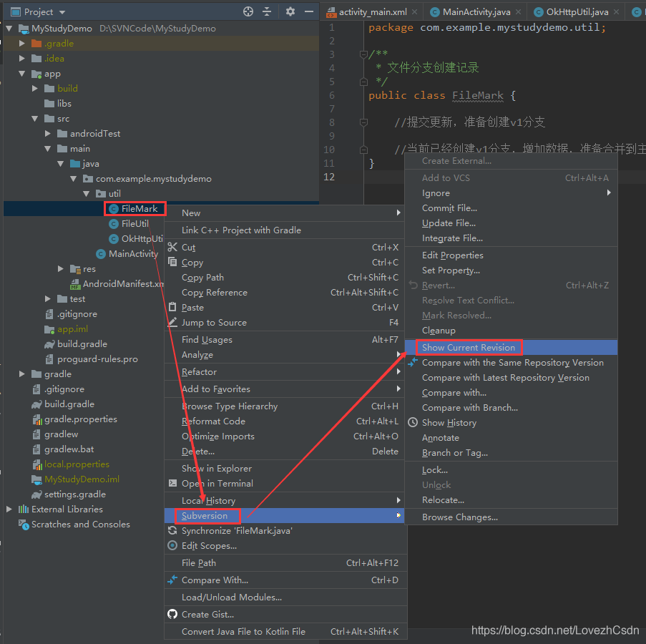Collapse the util package

click(86, 193)
